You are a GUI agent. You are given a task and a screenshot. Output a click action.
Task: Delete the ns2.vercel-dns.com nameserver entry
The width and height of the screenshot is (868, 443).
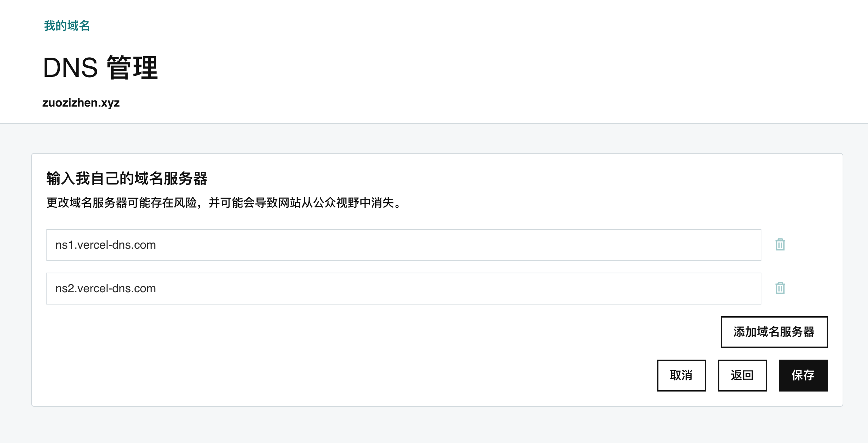tap(780, 288)
